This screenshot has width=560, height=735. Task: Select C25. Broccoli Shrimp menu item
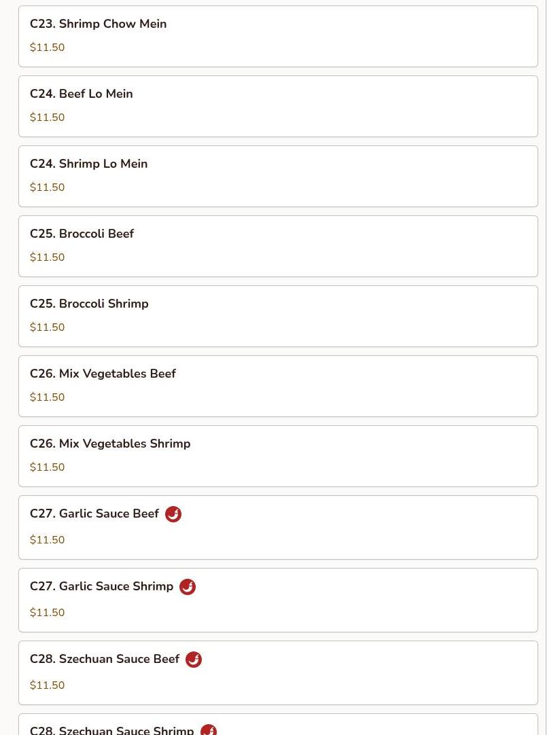278,317
